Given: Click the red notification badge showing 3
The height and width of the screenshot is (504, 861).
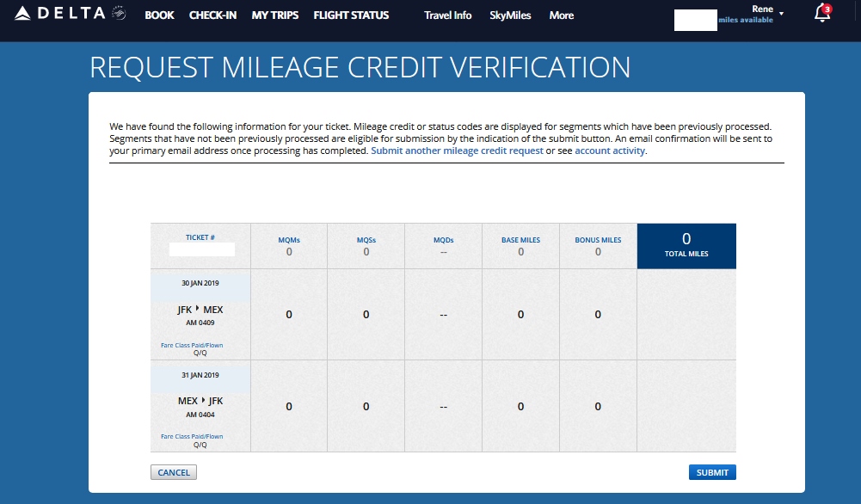Looking at the screenshot, I should point(827,8).
